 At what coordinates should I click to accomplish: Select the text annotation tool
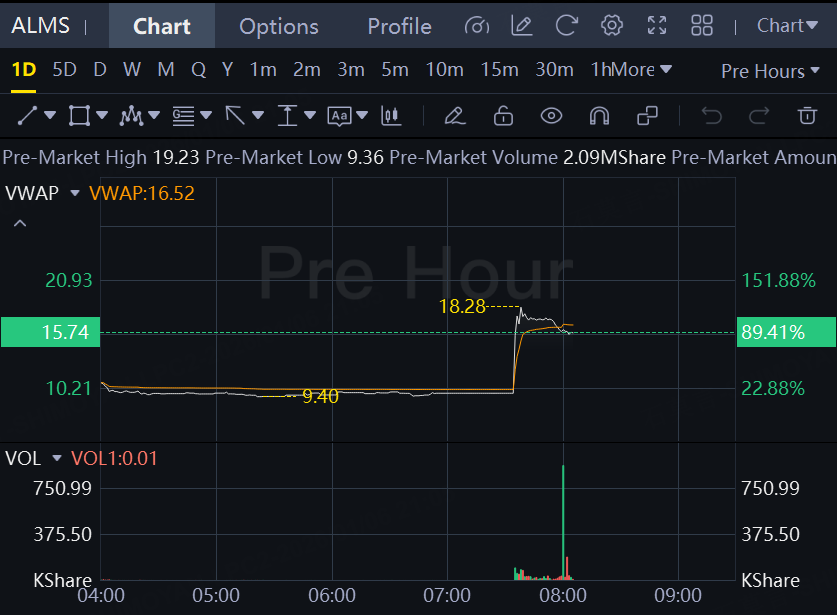[339, 116]
